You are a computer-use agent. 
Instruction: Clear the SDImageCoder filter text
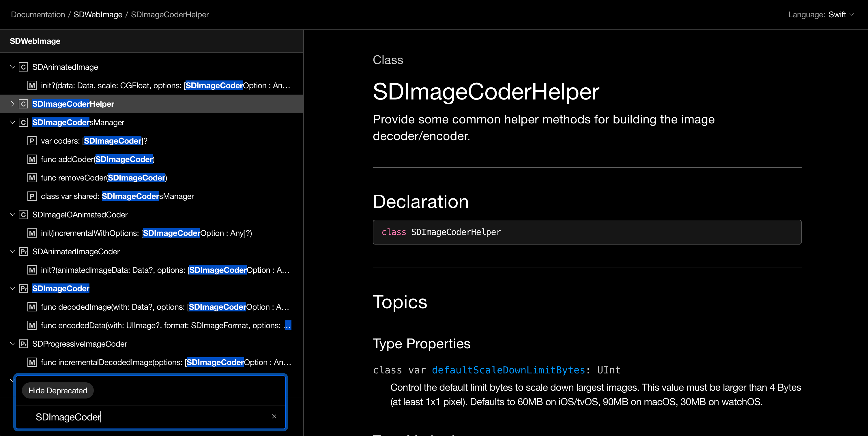[274, 416]
